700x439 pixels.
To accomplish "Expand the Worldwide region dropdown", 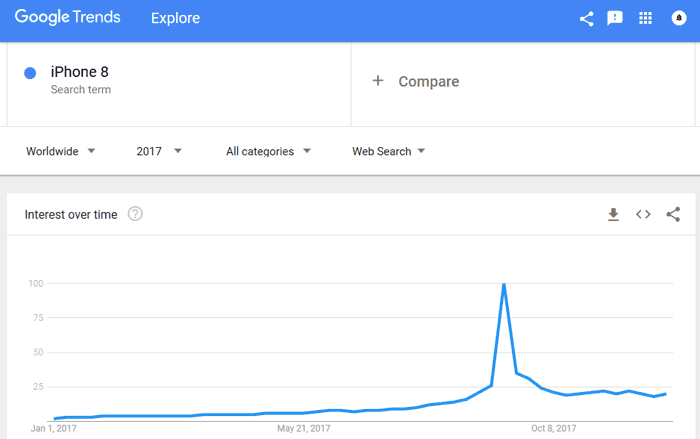I will [60, 151].
